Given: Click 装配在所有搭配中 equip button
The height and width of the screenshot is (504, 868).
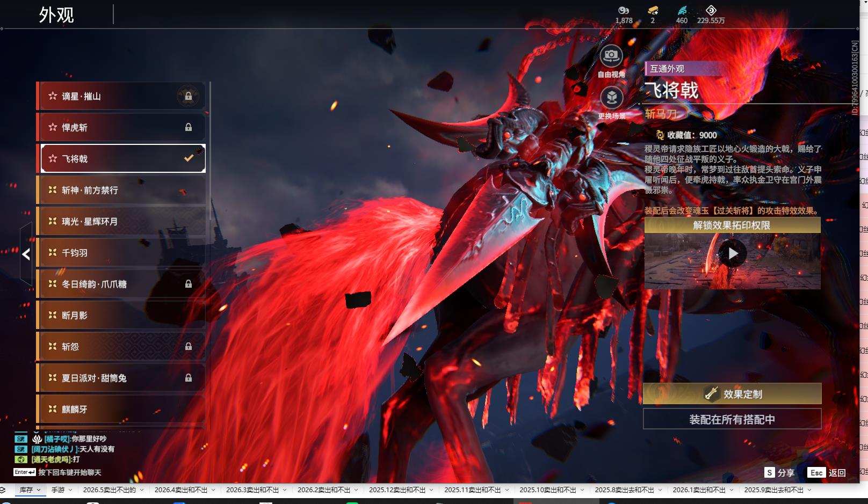Looking at the screenshot, I should tap(732, 419).
